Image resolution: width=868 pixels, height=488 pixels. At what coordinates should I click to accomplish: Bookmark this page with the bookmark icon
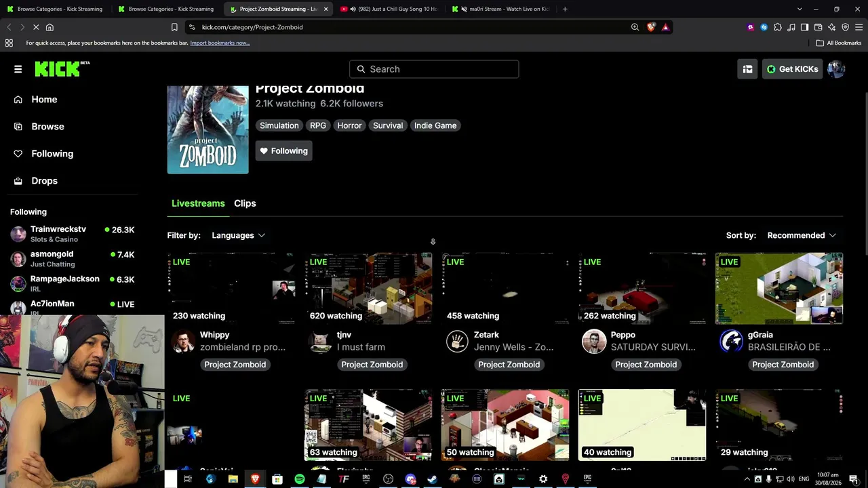click(174, 27)
